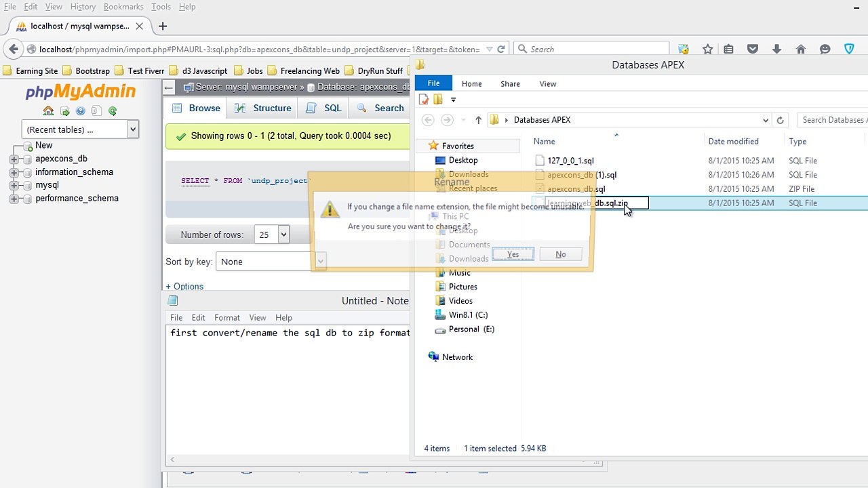Image resolution: width=868 pixels, height=488 pixels.
Task: Sort files by Name column header
Action: tap(545, 142)
